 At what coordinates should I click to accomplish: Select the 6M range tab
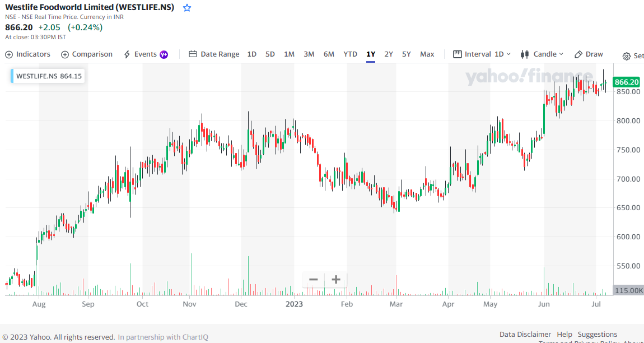click(329, 54)
